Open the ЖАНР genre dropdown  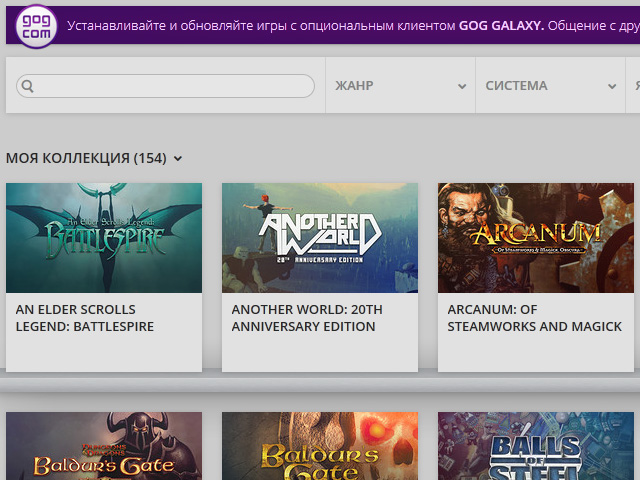pyautogui.click(x=400, y=85)
